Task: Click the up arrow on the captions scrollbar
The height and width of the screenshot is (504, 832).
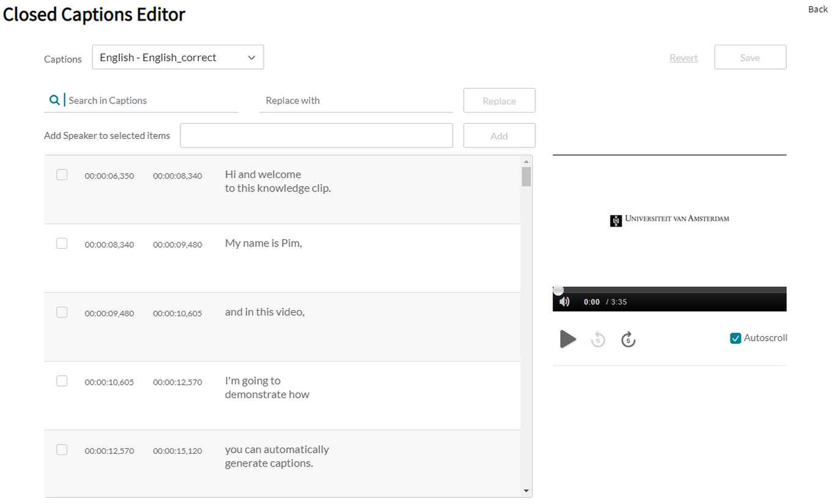Action: [526, 160]
